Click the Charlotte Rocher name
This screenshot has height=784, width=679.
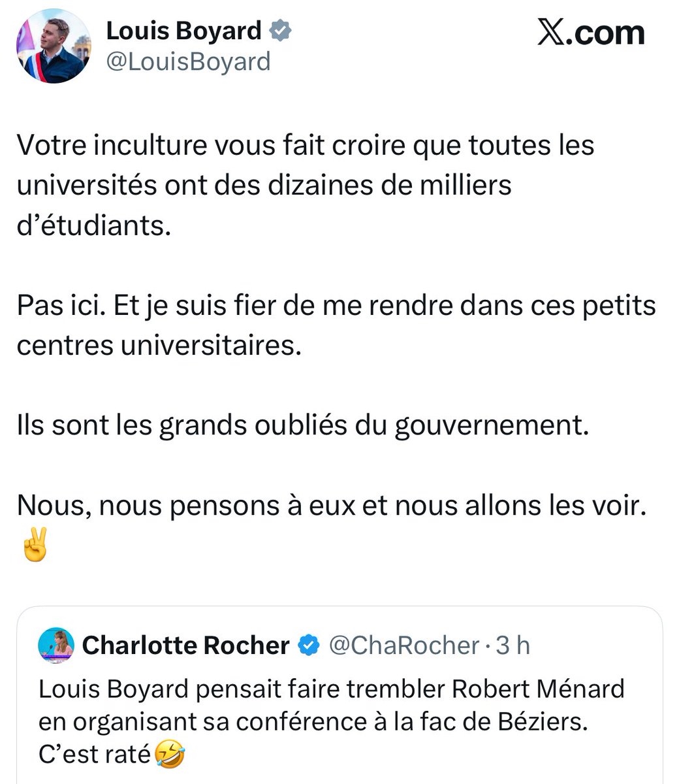(x=186, y=645)
